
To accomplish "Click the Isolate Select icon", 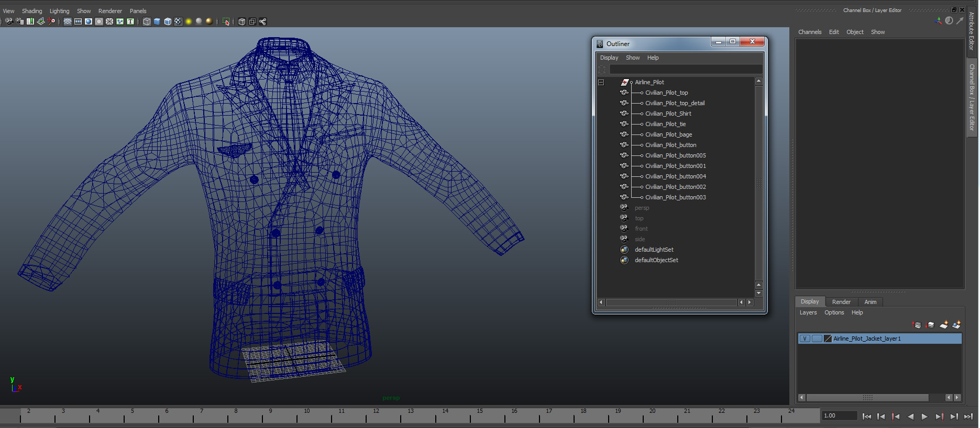I will tap(226, 21).
